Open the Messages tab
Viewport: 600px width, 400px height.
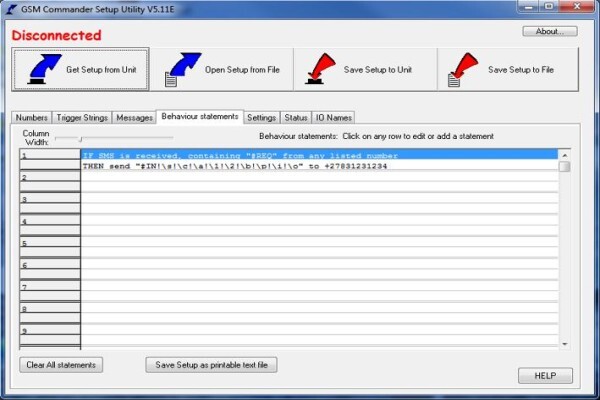tap(134, 118)
